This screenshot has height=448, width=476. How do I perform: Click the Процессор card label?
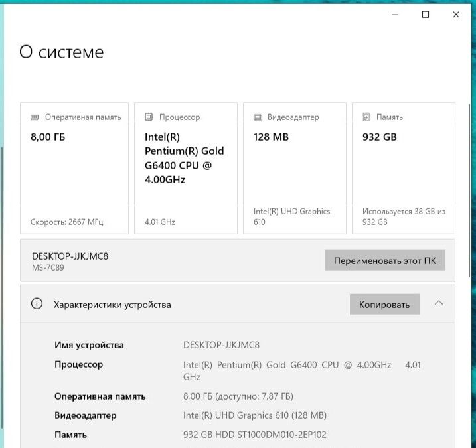180,117
